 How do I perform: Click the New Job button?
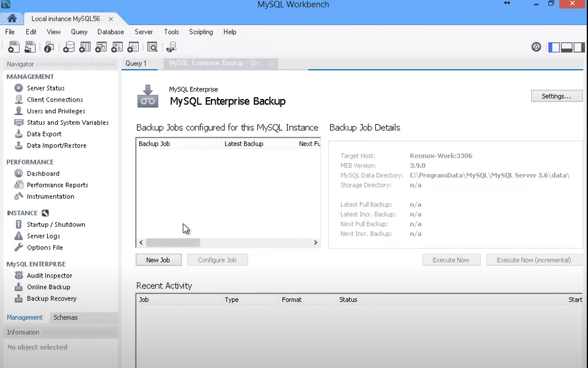(158, 260)
